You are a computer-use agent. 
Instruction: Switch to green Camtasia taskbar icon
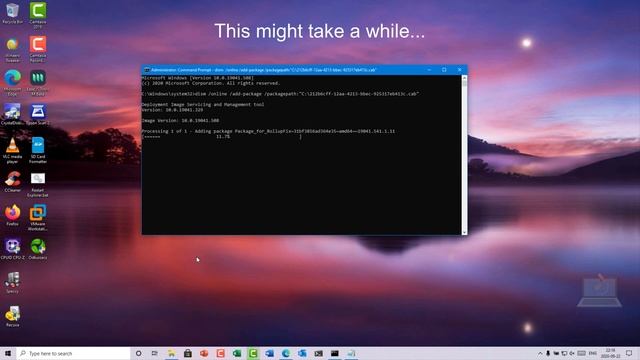(x=253, y=353)
